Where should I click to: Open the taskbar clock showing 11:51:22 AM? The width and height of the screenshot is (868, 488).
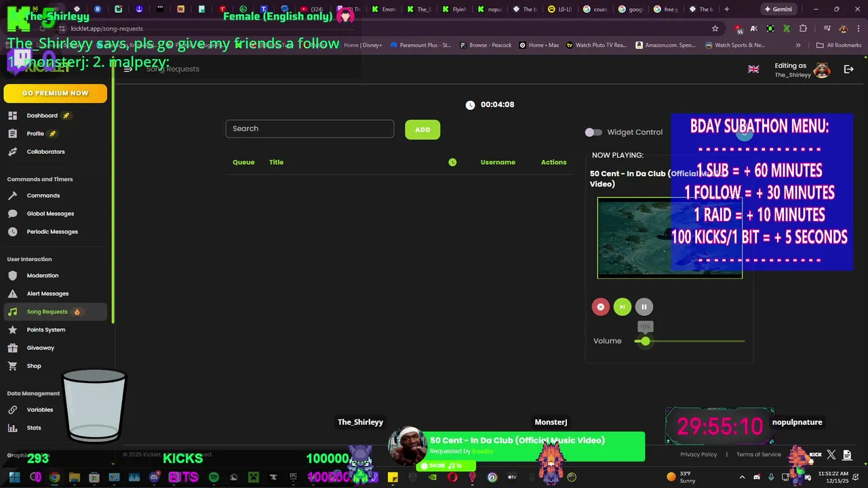point(834,477)
